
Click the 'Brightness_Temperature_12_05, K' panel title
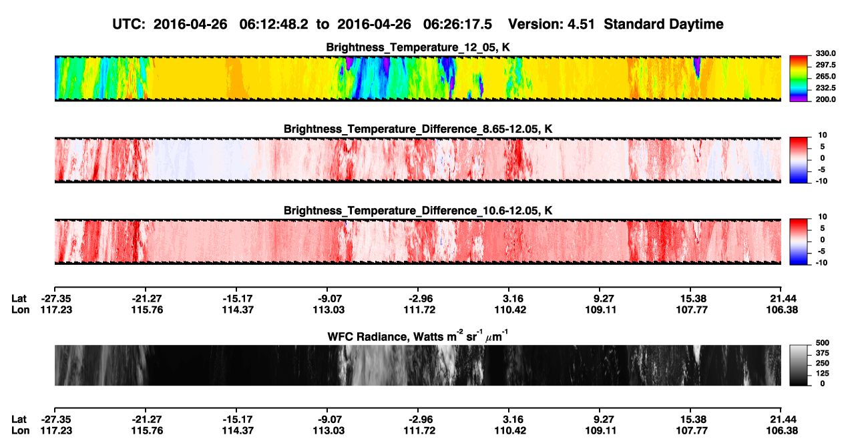(x=418, y=47)
